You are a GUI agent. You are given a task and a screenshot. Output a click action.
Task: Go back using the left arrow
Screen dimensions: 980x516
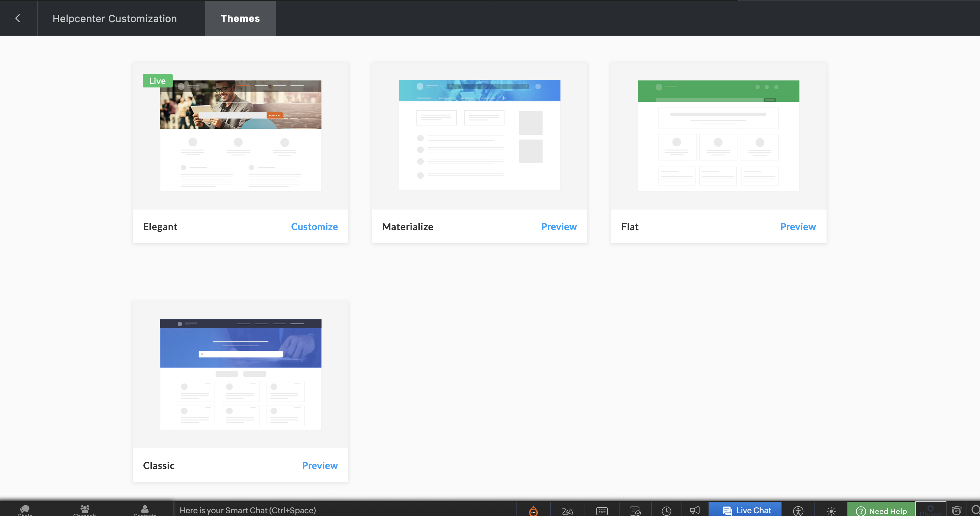(18, 18)
